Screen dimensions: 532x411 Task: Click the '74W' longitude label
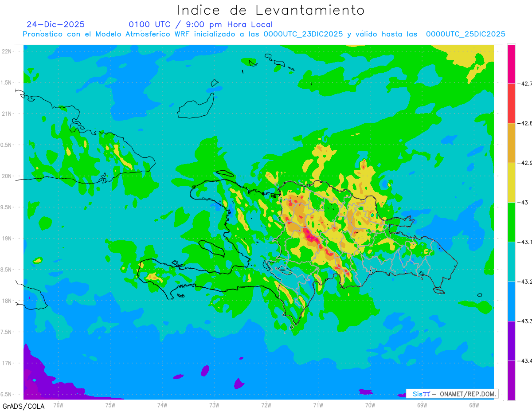[162, 405]
